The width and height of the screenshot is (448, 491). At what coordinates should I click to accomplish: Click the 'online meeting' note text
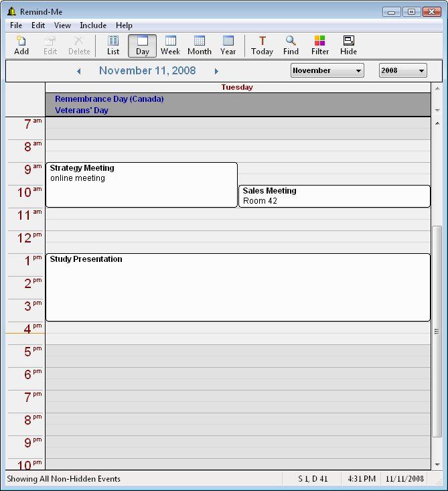[x=78, y=178]
